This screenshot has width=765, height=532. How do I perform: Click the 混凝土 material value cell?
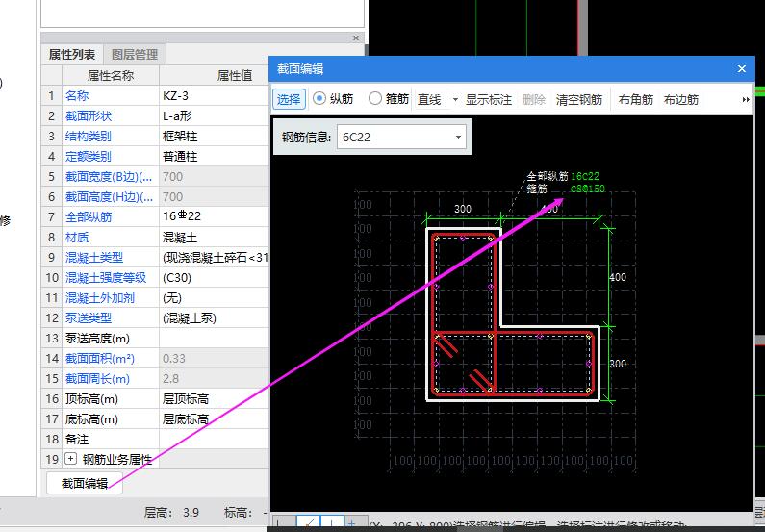(x=215, y=238)
